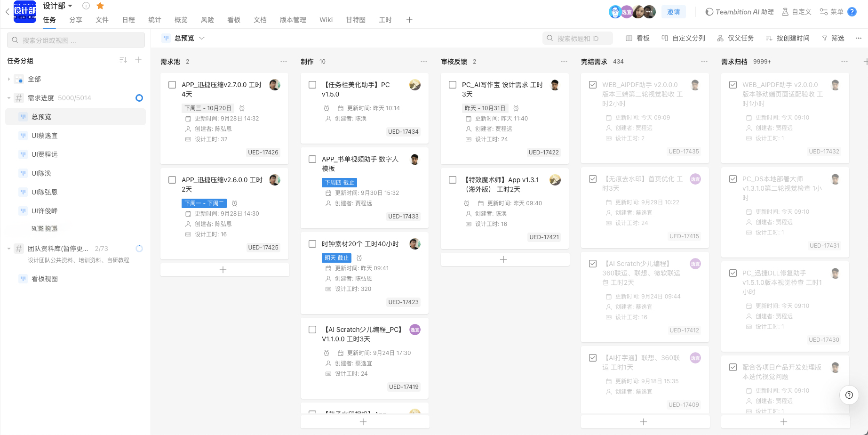Click the add tab plus icon after 工时

click(x=409, y=20)
